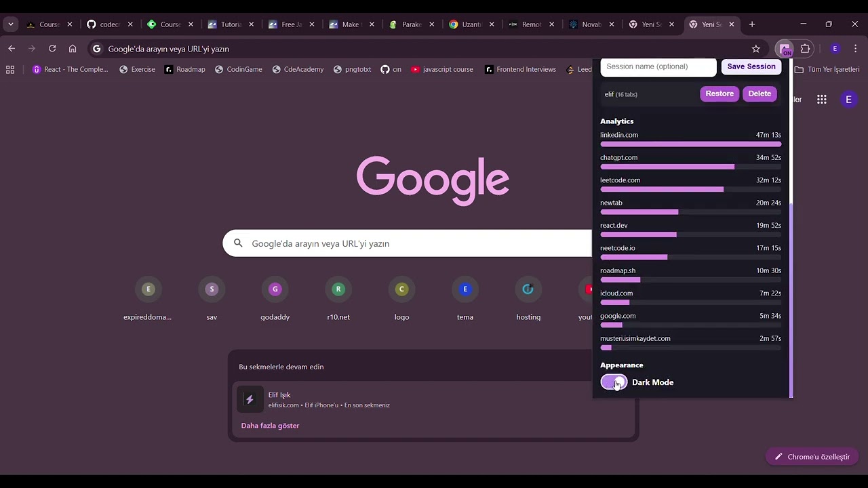Click the Save Session button
The image size is (868, 488).
751,66
